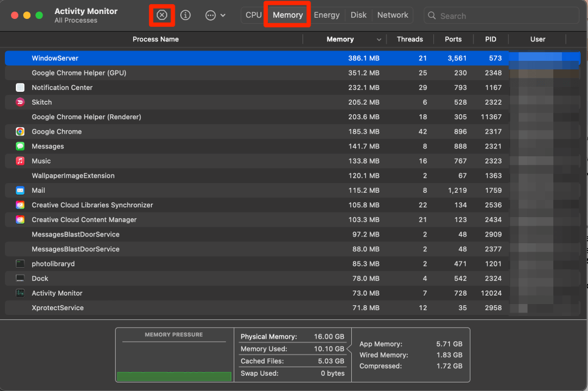Click the Stop process (X) toolbar icon

click(162, 15)
